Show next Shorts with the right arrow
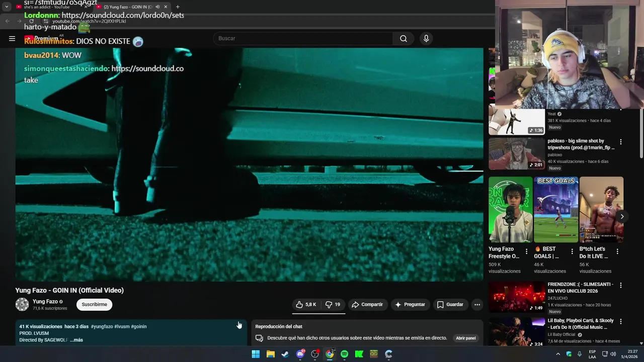This screenshot has height=362, width=644. 622,217
